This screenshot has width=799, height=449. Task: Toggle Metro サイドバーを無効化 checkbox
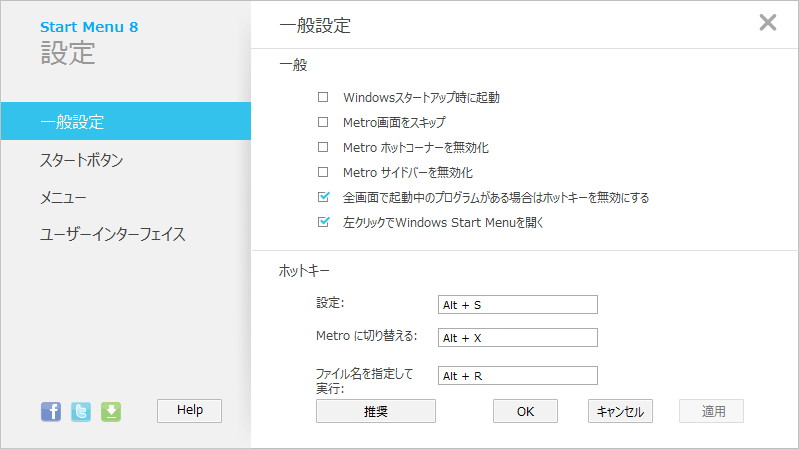(x=323, y=172)
